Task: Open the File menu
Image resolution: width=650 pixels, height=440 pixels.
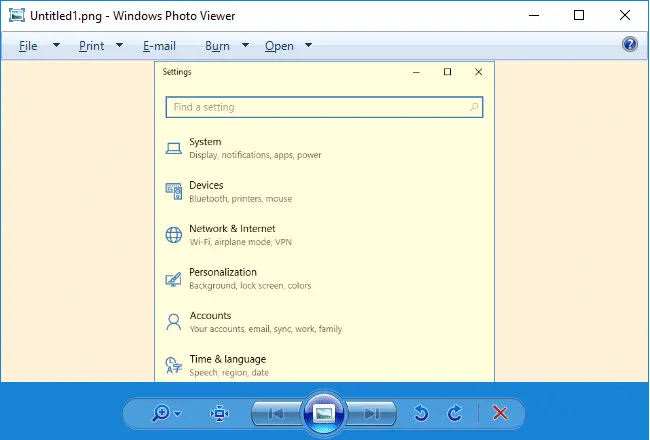Action: [28, 46]
